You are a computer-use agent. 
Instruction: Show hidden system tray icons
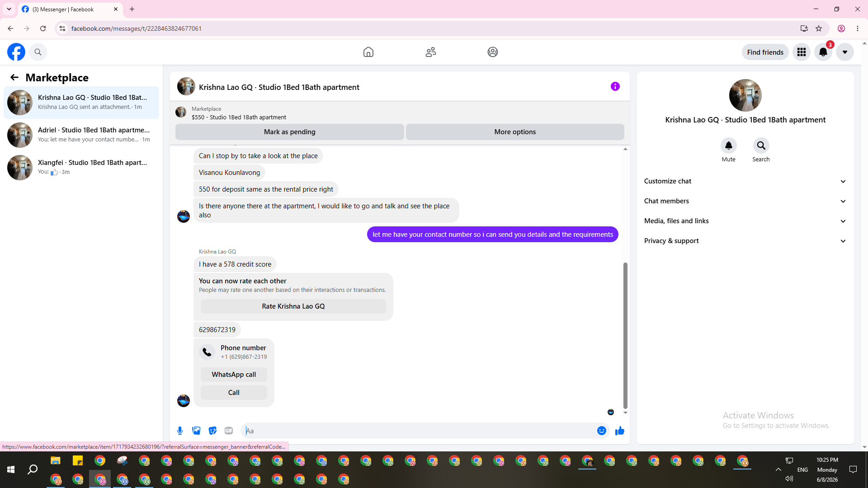point(778,469)
